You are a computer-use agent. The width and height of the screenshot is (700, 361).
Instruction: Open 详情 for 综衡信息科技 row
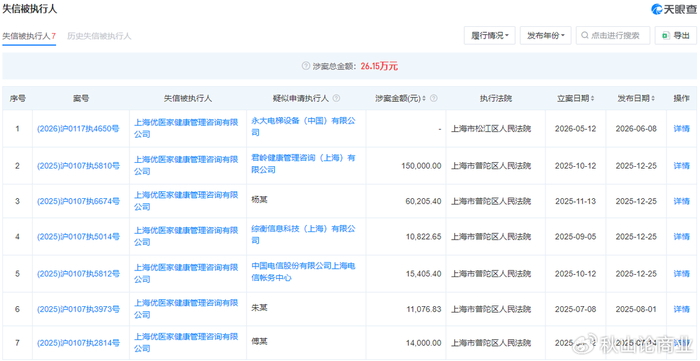681,237
